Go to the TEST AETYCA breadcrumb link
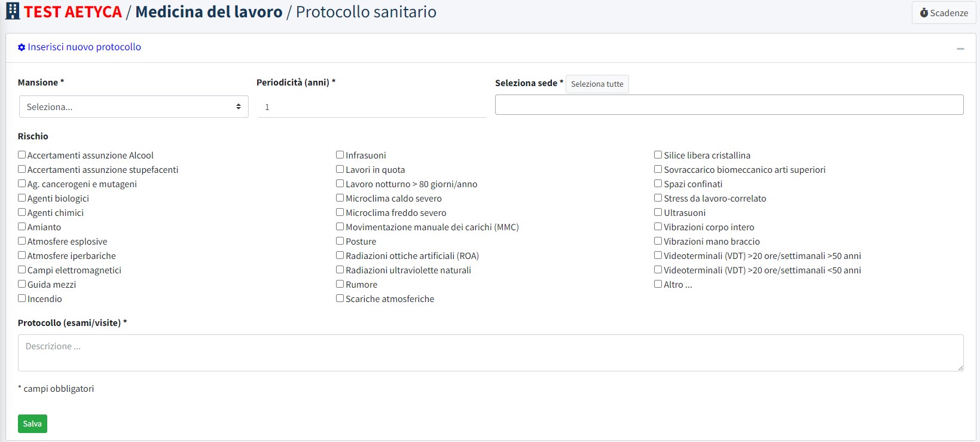 pyautogui.click(x=72, y=12)
